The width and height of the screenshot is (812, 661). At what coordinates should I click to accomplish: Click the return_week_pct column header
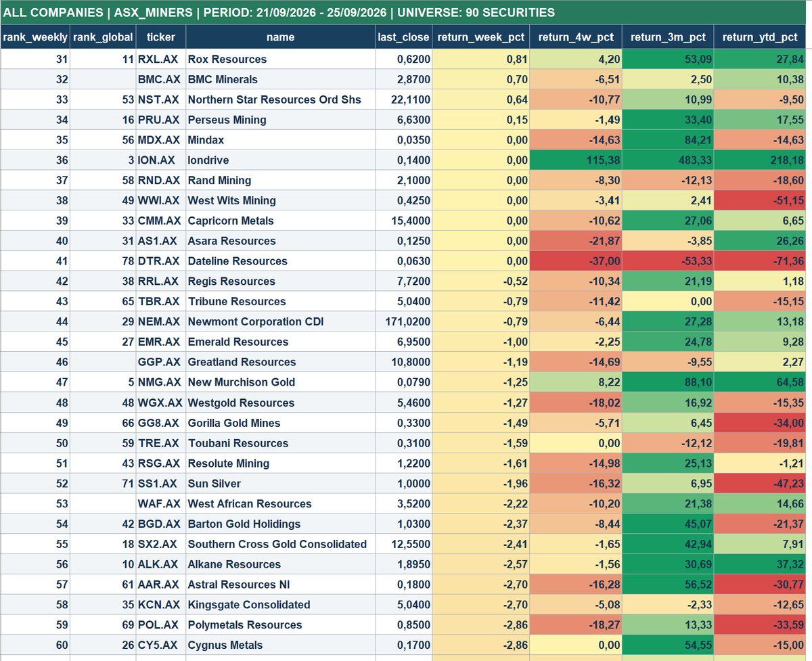tap(480, 37)
